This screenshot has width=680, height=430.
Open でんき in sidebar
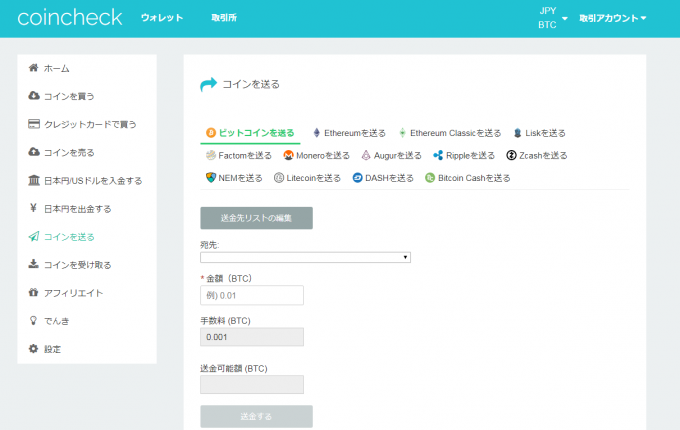[56, 321]
